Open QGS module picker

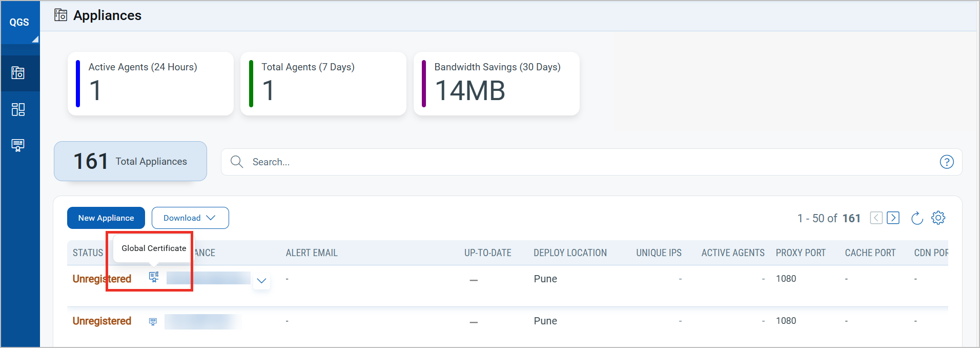20,23
